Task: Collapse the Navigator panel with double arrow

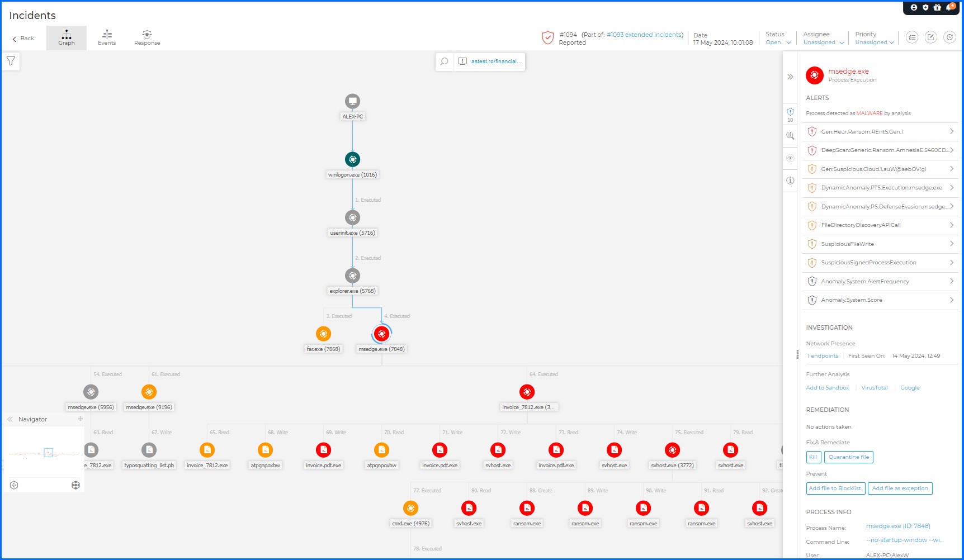Action: [x=10, y=419]
